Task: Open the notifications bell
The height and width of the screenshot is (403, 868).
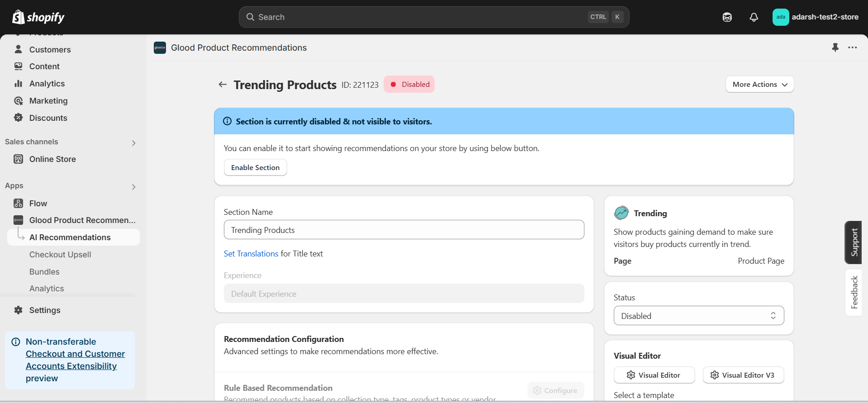Action: [x=754, y=17]
